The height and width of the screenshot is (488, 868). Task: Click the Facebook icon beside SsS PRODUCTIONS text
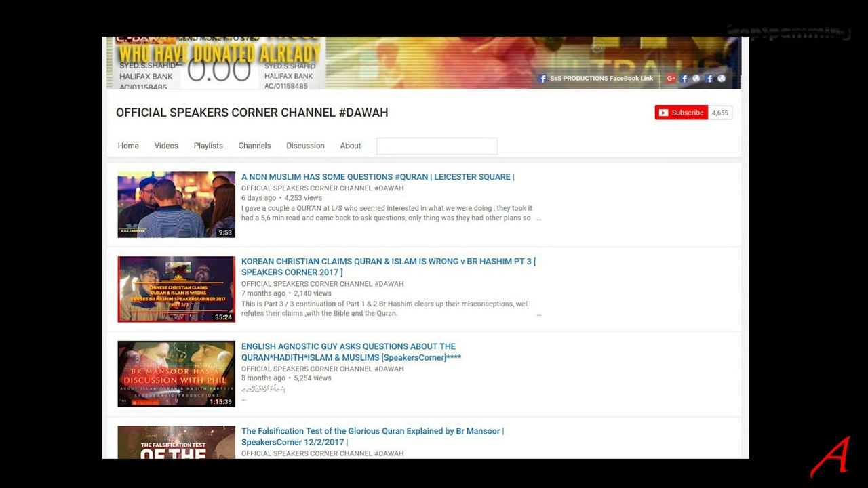[x=542, y=79]
